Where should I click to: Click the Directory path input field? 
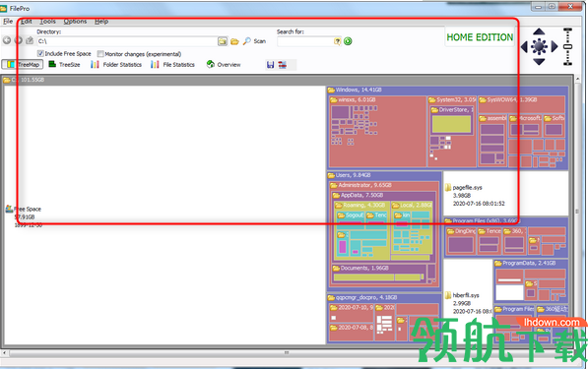(x=127, y=41)
